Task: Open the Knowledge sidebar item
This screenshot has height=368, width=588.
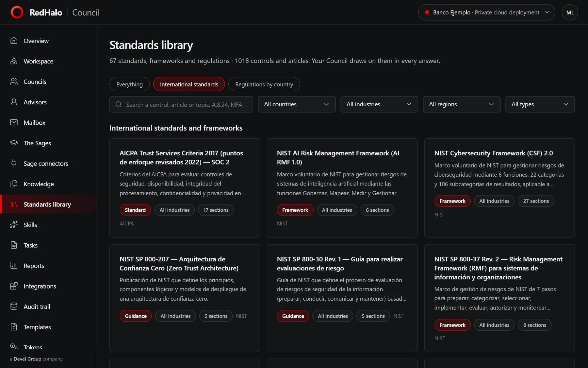Action: (x=48, y=184)
